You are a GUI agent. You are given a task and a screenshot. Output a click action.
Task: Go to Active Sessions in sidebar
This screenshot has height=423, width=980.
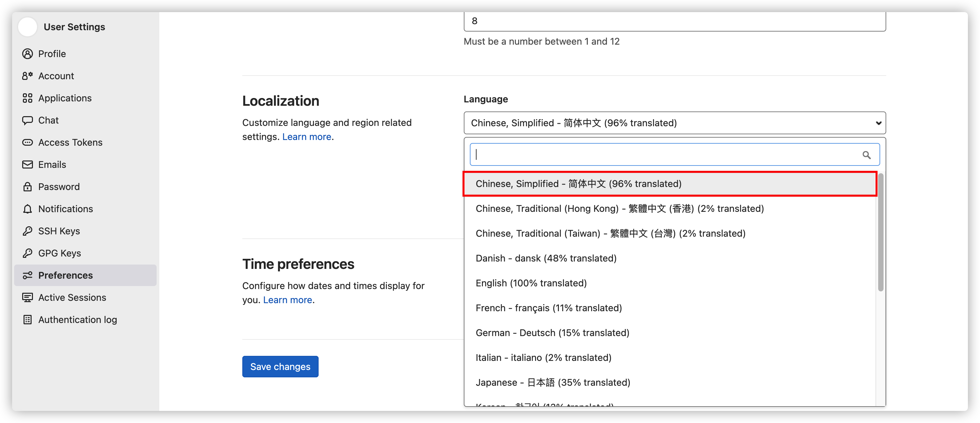click(72, 297)
